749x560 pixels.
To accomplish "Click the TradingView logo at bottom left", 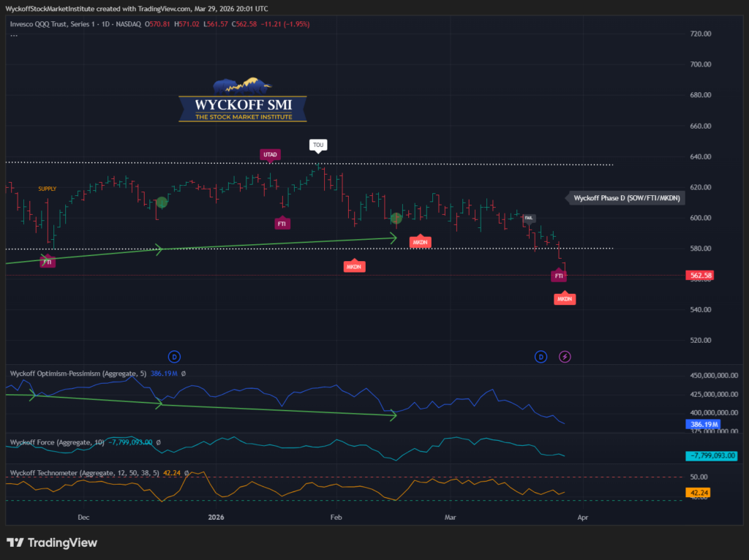I will (x=52, y=542).
